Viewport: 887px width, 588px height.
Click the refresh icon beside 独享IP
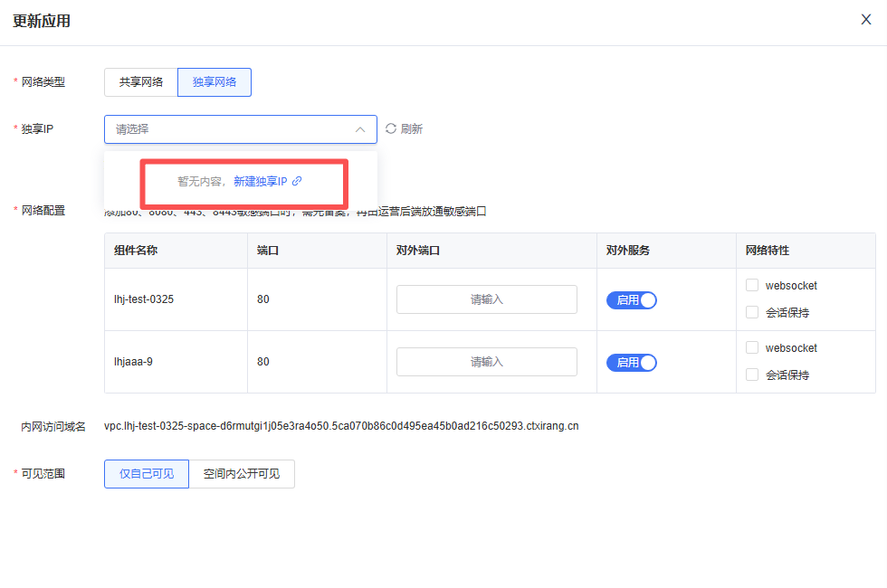391,128
